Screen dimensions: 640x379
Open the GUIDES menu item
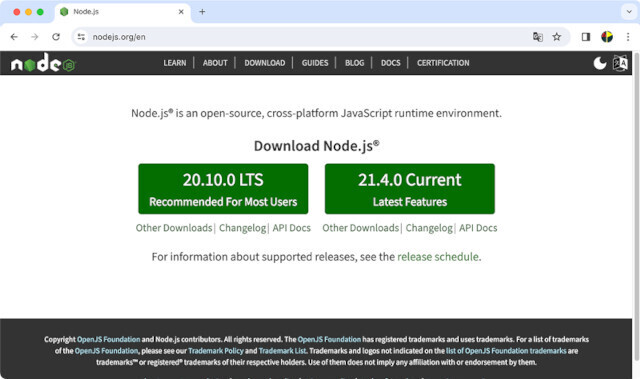coord(315,63)
